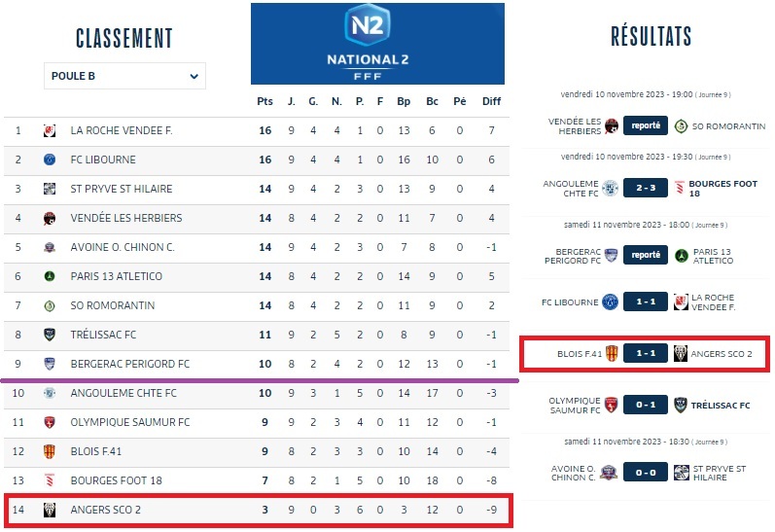This screenshot has height=532, width=775.
Task: Click the Pts column header
Action: click(x=264, y=101)
